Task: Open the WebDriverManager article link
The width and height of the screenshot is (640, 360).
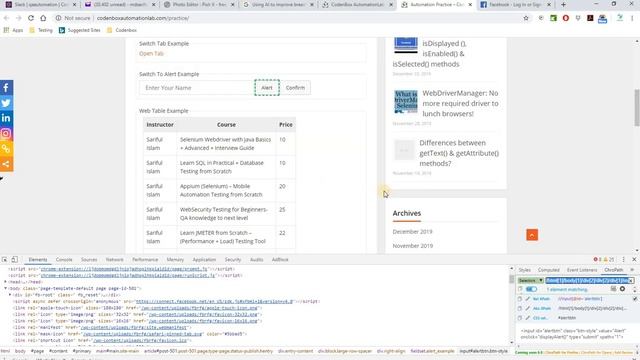Action: pyautogui.click(x=460, y=103)
